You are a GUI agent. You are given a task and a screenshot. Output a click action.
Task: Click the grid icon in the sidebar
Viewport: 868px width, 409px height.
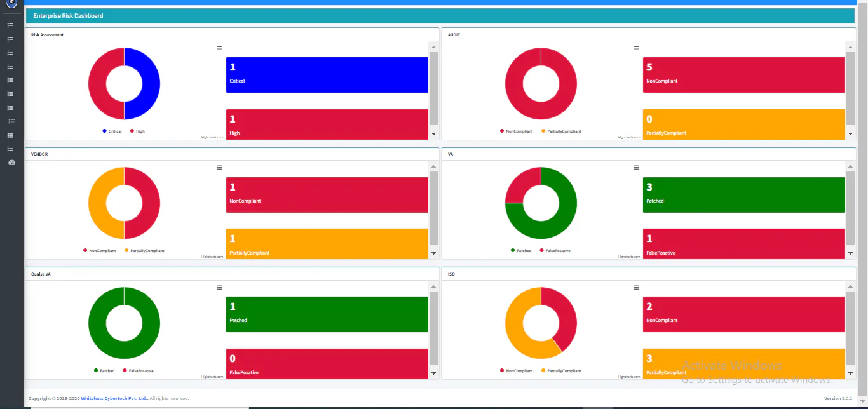(x=10, y=135)
